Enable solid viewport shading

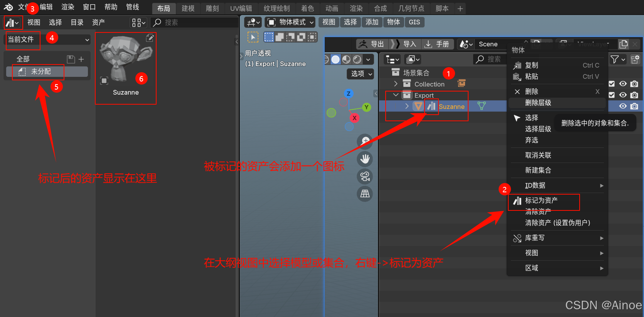coord(336,59)
